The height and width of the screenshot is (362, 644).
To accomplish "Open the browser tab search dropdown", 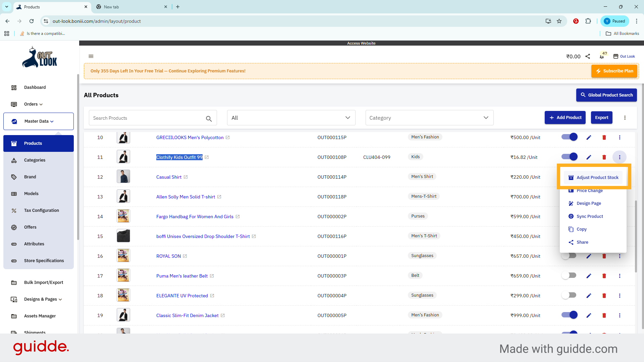I will [7, 7].
